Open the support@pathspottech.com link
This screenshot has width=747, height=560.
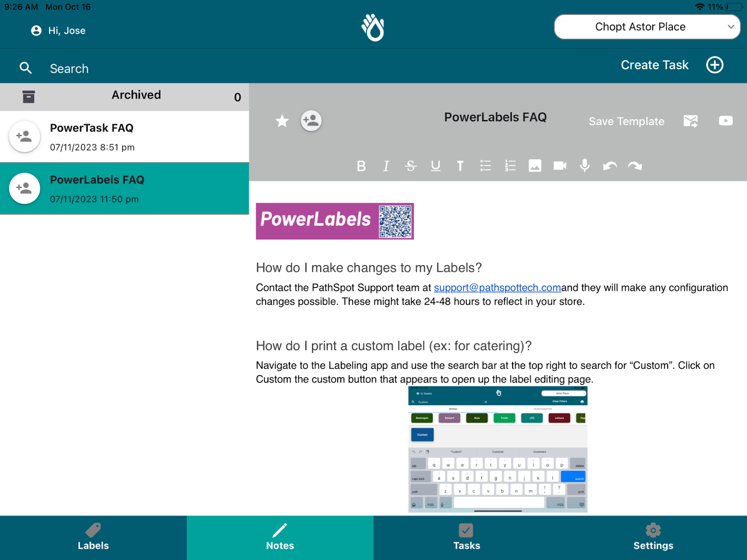pos(497,287)
